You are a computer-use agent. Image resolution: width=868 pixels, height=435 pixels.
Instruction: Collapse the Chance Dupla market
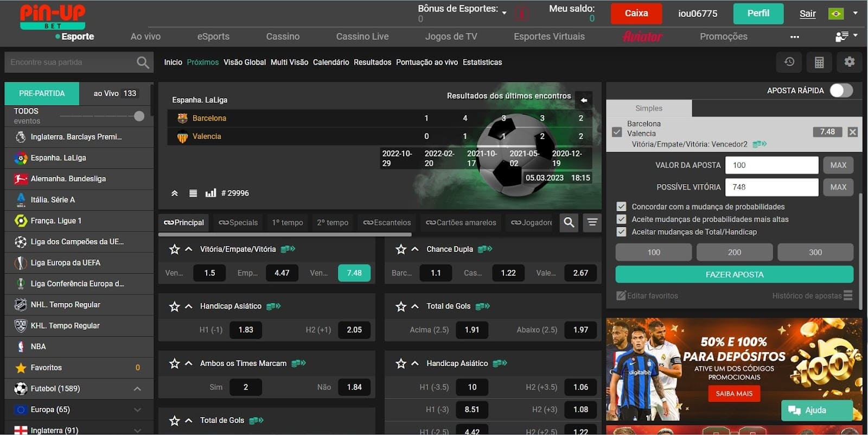415,249
